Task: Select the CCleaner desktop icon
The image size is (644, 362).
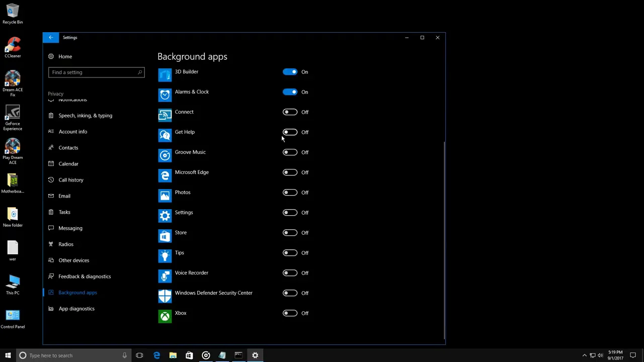Action: (13, 48)
